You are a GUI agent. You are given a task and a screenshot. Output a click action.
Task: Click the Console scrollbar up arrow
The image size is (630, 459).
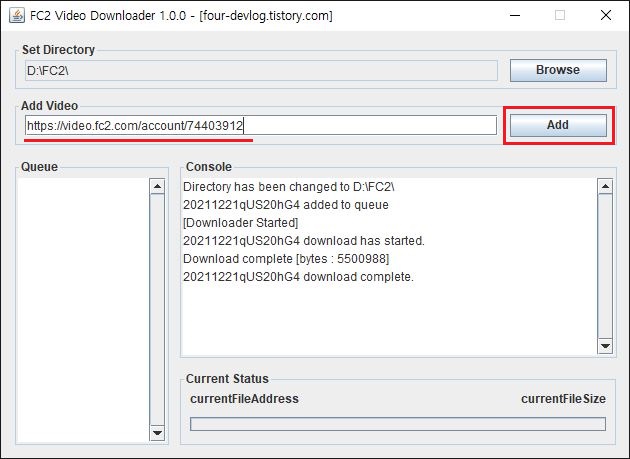tap(605, 186)
